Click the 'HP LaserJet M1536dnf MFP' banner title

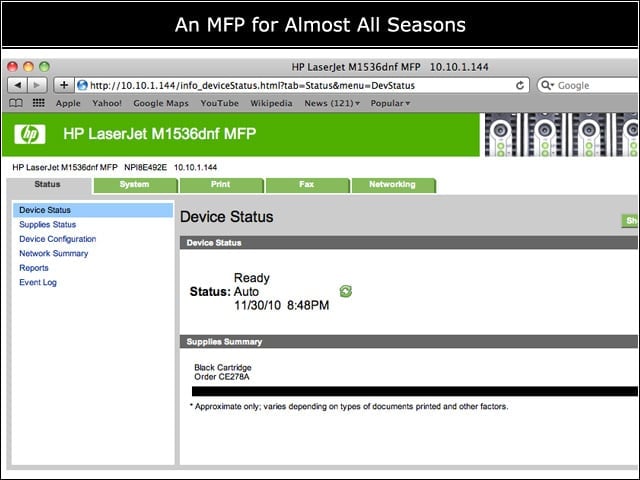point(160,133)
